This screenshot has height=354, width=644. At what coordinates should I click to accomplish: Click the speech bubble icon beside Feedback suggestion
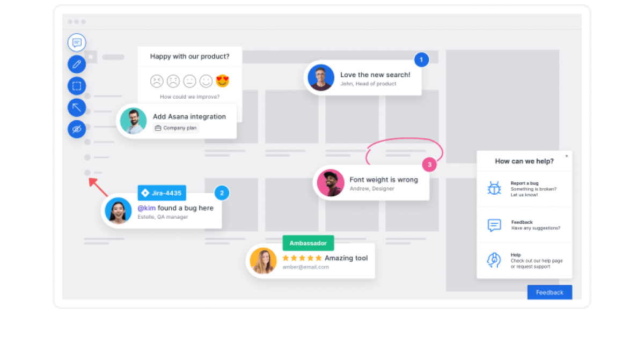tap(494, 225)
